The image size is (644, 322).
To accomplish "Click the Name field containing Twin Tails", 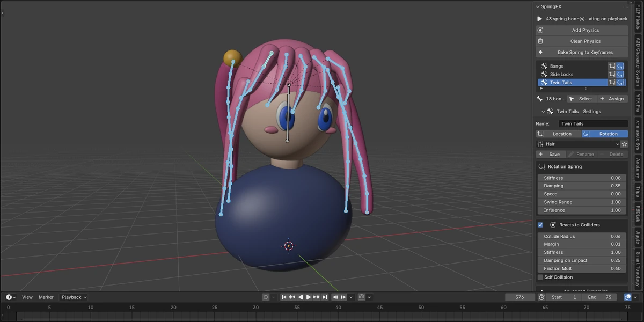I will tap(592, 123).
